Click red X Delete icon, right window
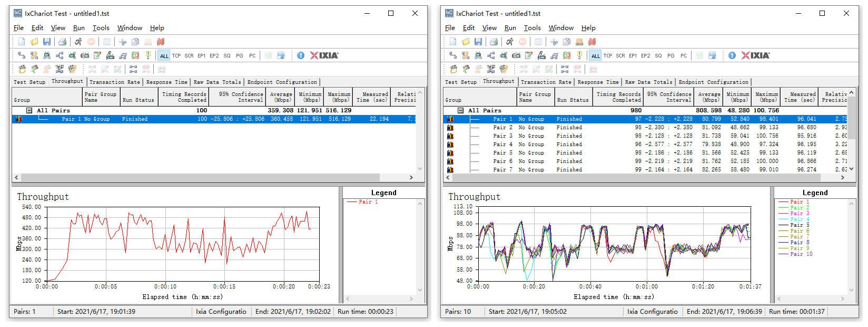Screen dimensions: 868x327 pos(592,42)
